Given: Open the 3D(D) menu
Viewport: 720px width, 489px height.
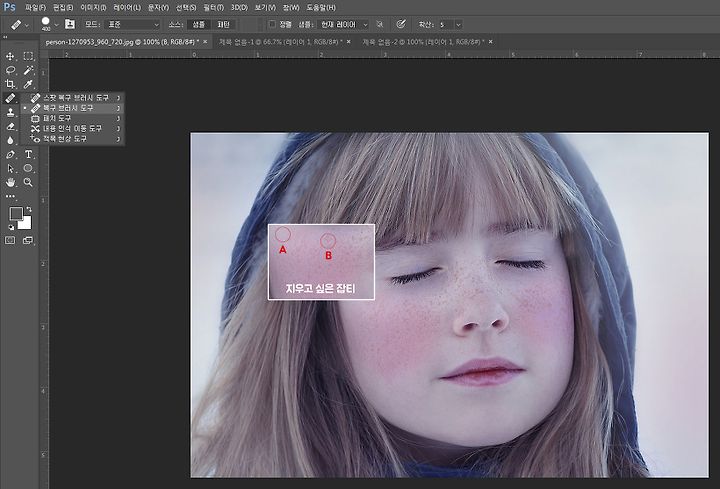Looking at the screenshot, I should (x=239, y=8).
